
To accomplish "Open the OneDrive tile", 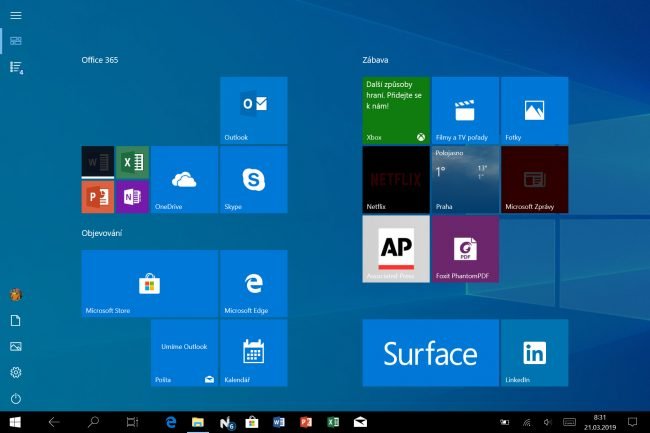I will (x=184, y=179).
